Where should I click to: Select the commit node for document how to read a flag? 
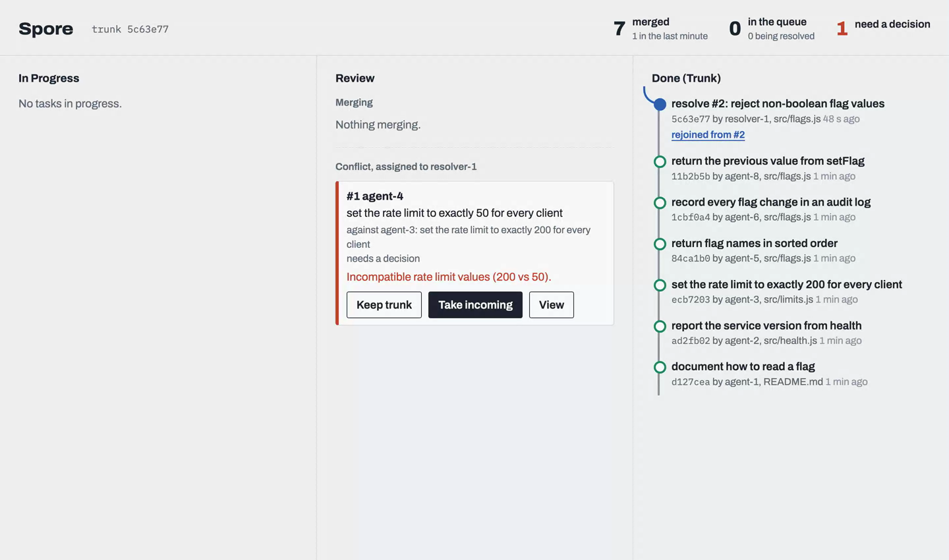point(660,367)
